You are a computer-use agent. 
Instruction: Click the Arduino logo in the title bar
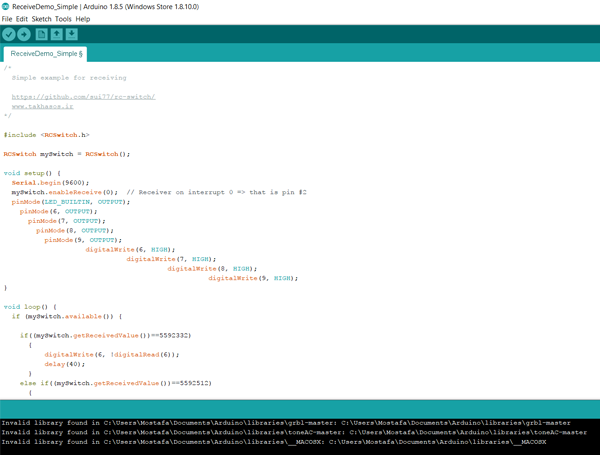tap(7, 6)
